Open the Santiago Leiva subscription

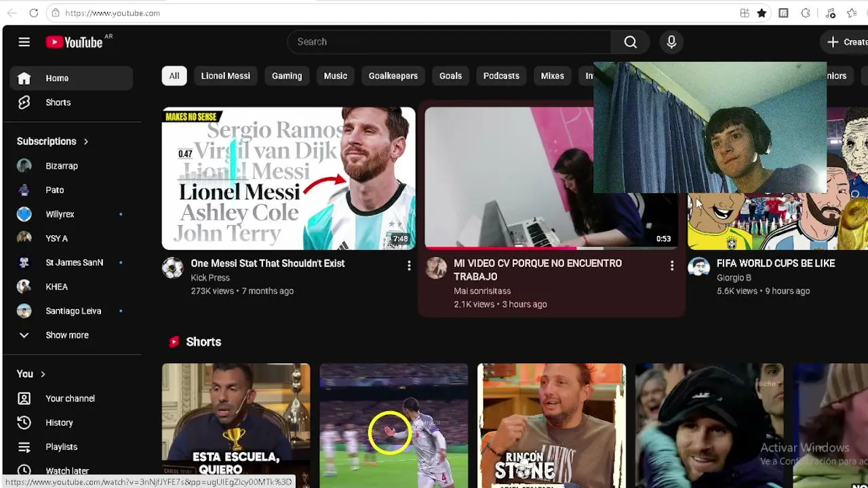pyautogui.click(x=71, y=311)
